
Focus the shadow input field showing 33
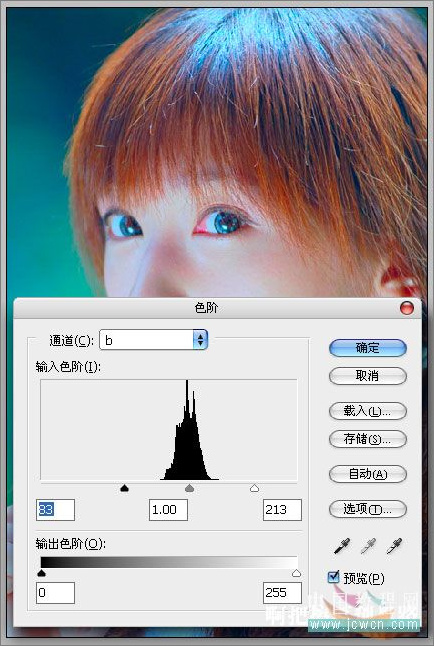[x=55, y=510]
